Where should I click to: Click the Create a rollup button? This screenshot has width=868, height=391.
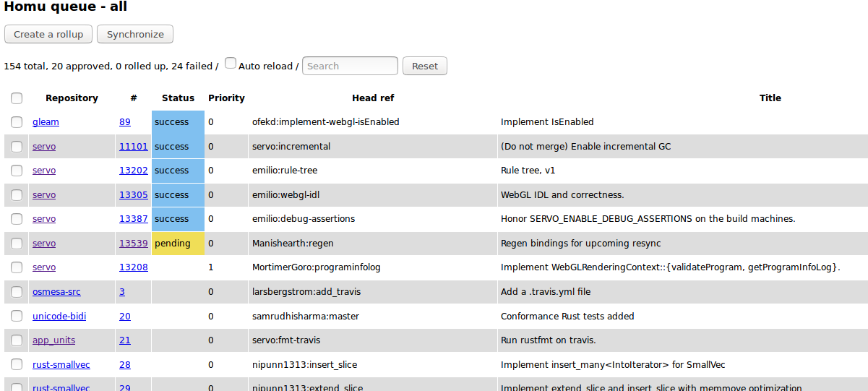(48, 34)
